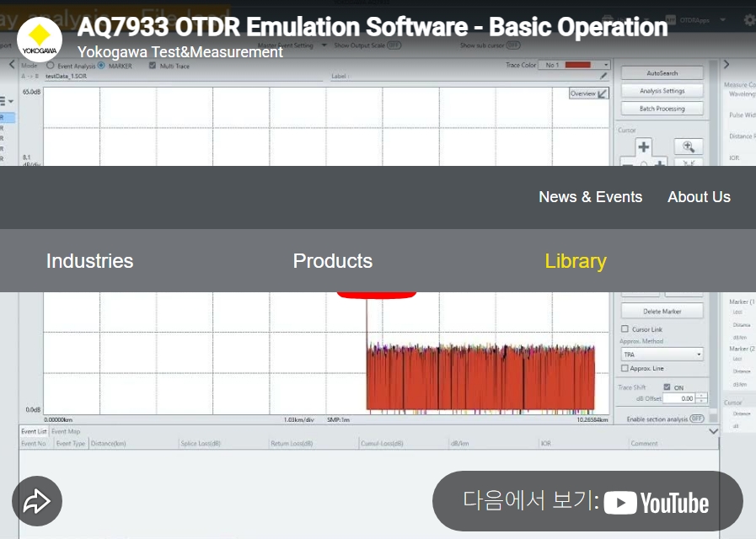
Task: Collapse event list panel chevron
Action: 714,431
